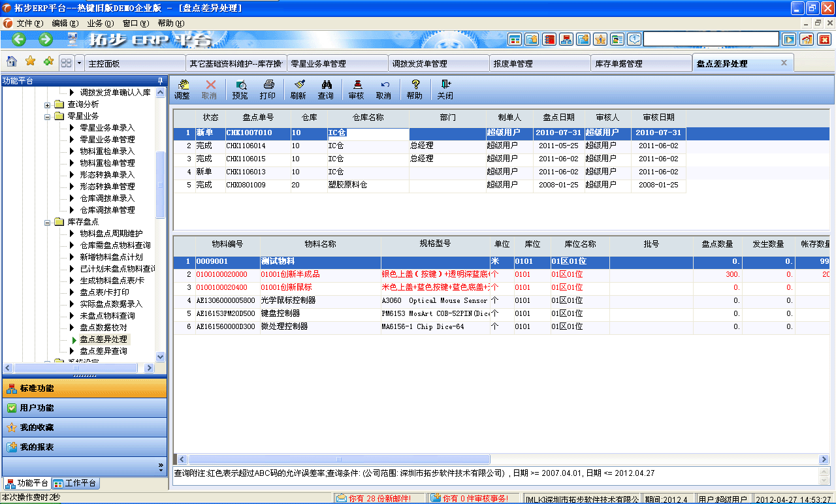Select the 调整 adjust tool in toolbar
This screenshot has height=504, width=836.
point(183,89)
